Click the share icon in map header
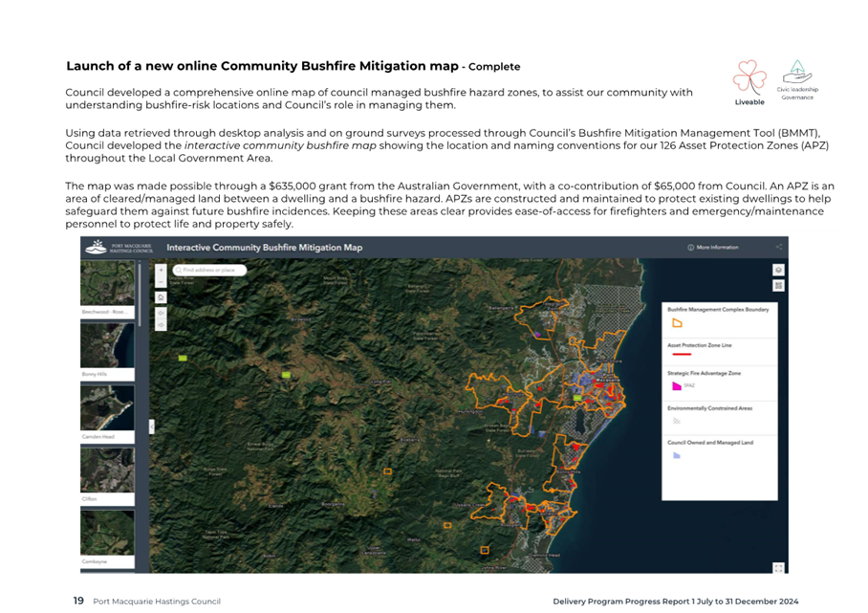 779,247
